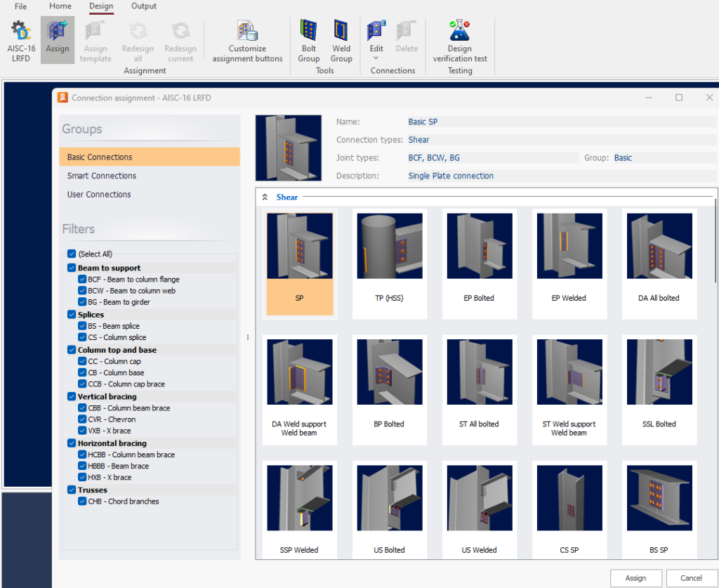Uncheck the (Select All) filter checkbox

72,254
